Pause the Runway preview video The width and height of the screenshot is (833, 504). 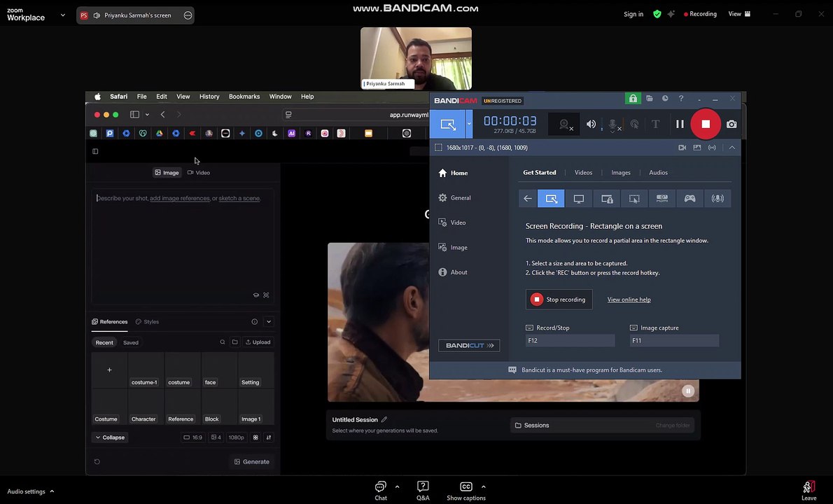point(688,391)
